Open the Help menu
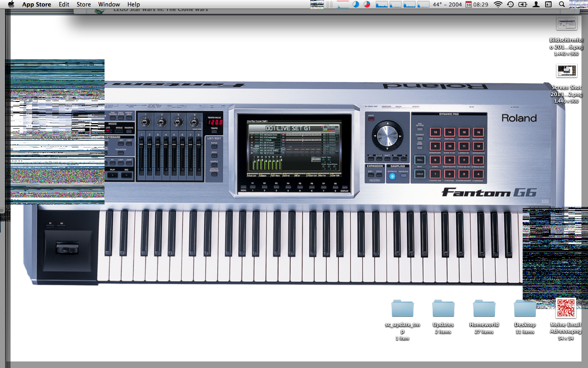The height and width of the screenshot is (368, 588). 134,4
